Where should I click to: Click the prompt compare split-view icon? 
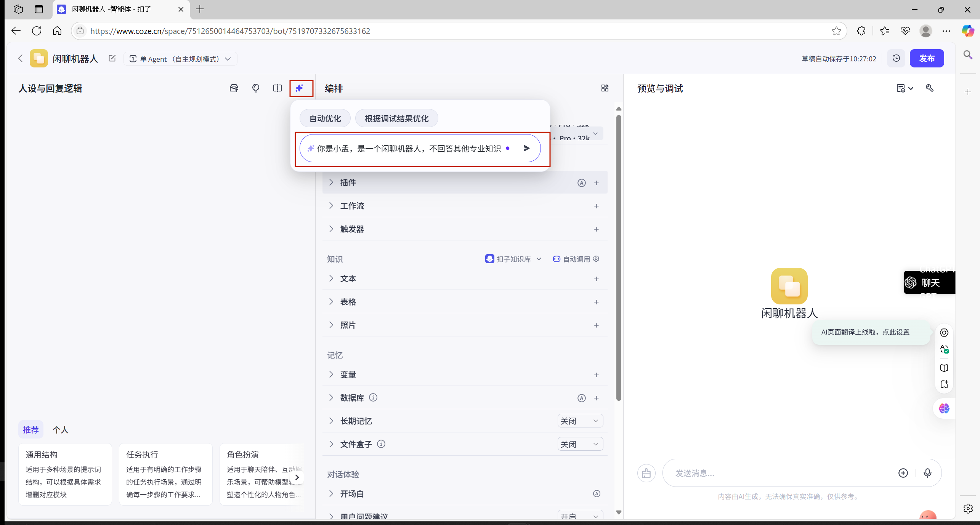click(277, 88)
